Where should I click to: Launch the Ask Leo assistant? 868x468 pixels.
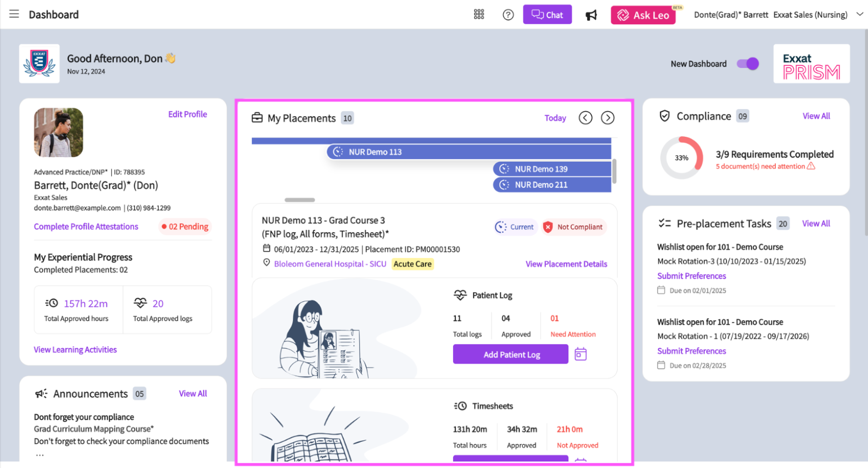tap(643, 15)
